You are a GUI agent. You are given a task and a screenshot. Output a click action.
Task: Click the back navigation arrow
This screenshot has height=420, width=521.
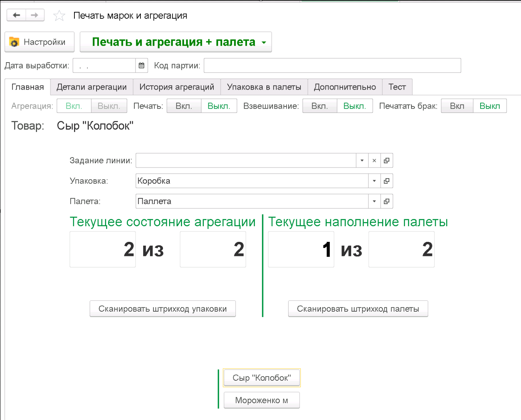pos(16,15)
